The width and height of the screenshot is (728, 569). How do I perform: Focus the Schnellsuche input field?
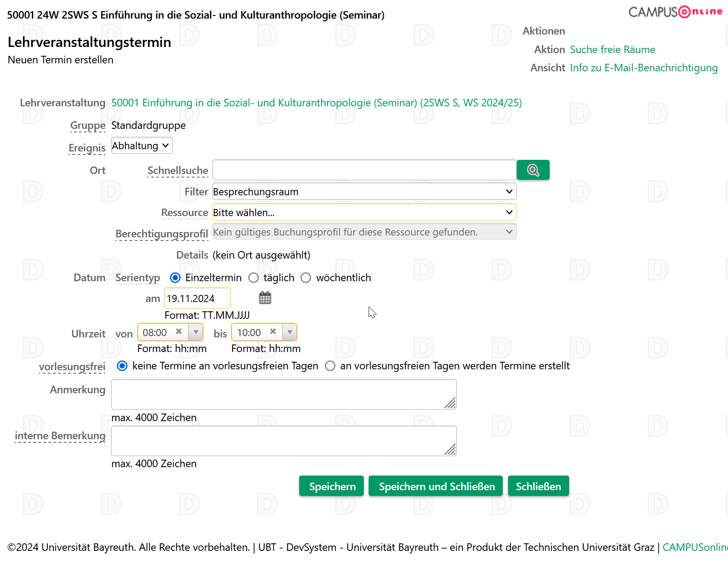pyautogui.click(x=364, y=170)
